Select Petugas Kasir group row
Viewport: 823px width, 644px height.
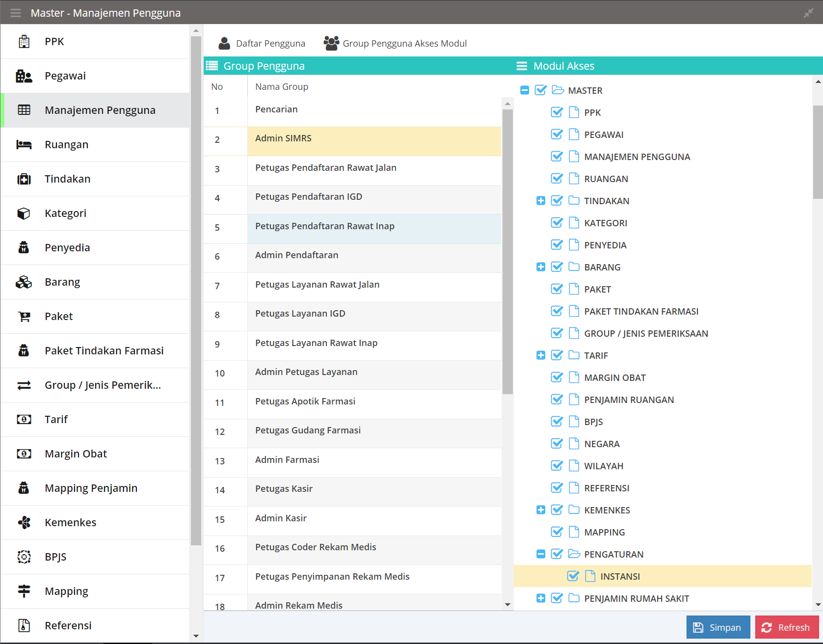[284, 489]
